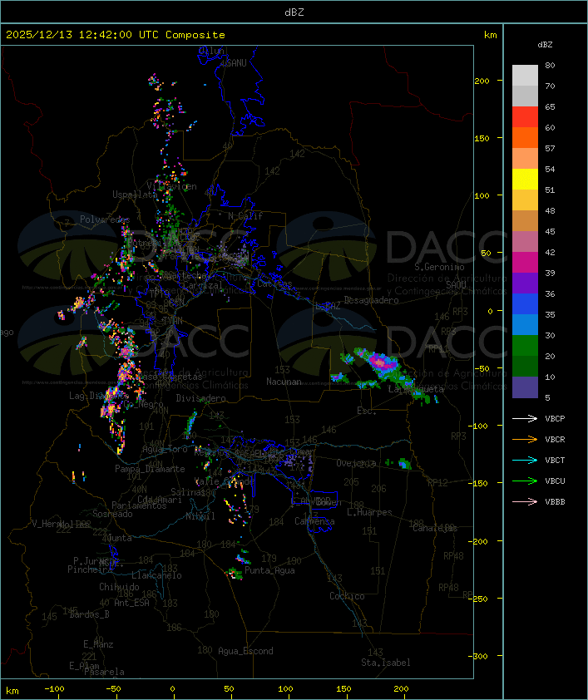
Task: Click the km label at top right
Action: click(x=490, y=35)
